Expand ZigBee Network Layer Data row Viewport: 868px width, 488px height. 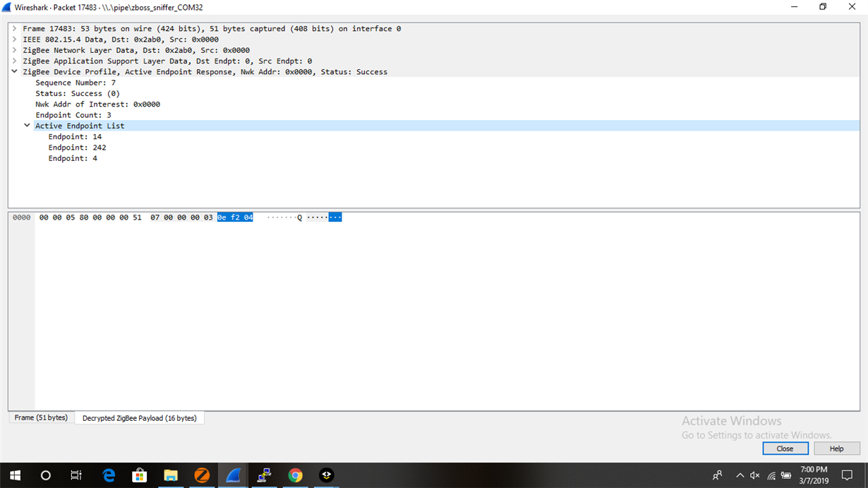tap(14, 50)
